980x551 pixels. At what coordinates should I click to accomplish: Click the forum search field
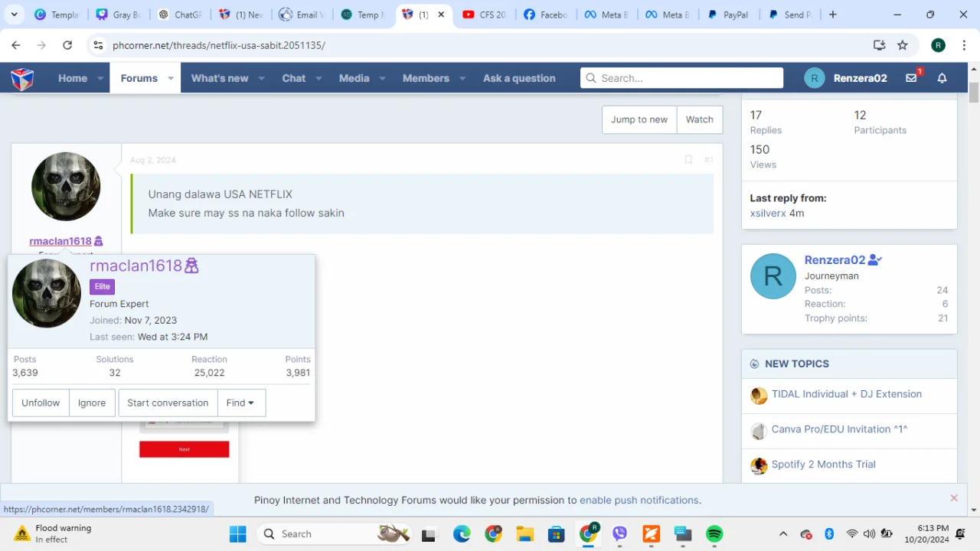point(682,78)
